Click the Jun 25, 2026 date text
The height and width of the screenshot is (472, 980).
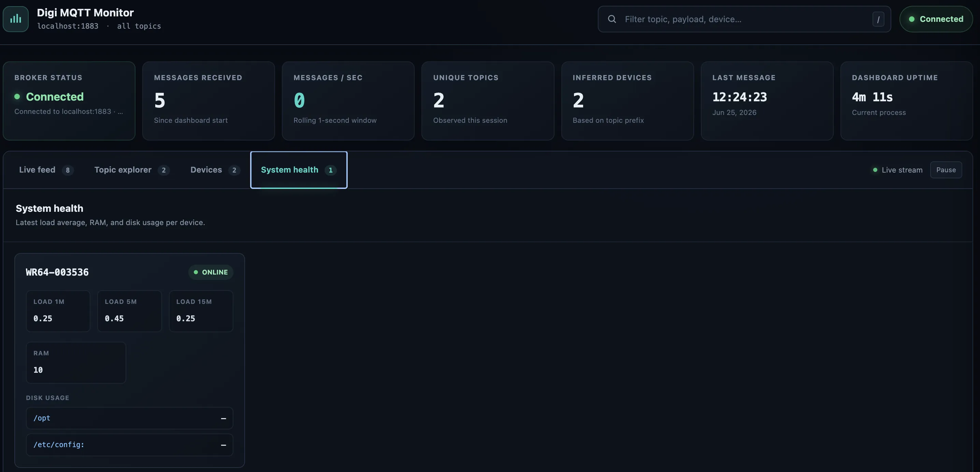734,113
